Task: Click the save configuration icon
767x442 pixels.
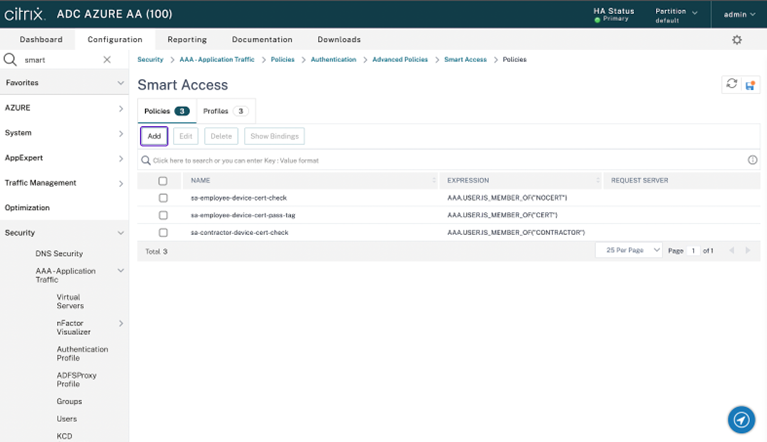Action: 750,85
